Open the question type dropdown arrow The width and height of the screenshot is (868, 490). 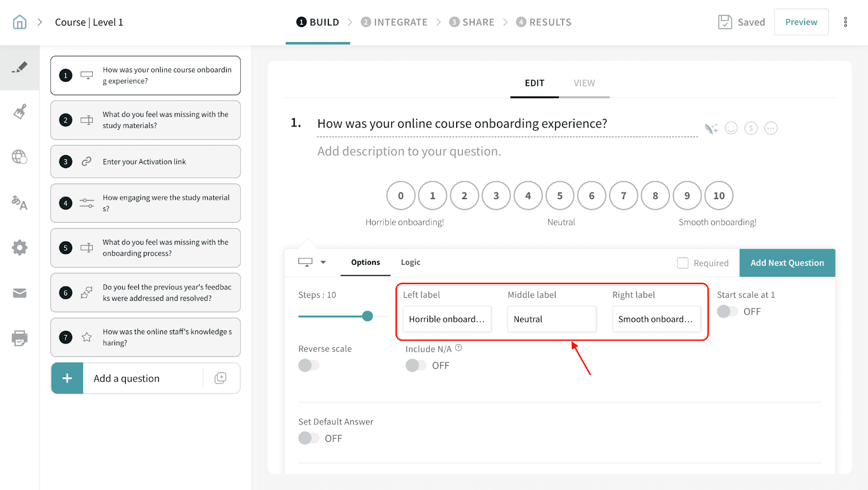pyautogui.click(x=323, y=262)
